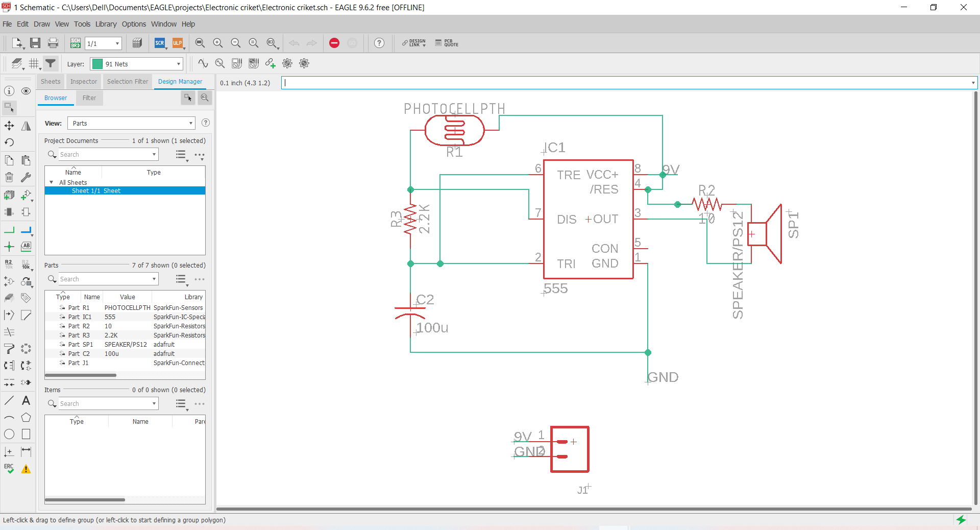Switch to the Inspector tab
Screen dimensions: 980x530
click(x=83, y=82)
